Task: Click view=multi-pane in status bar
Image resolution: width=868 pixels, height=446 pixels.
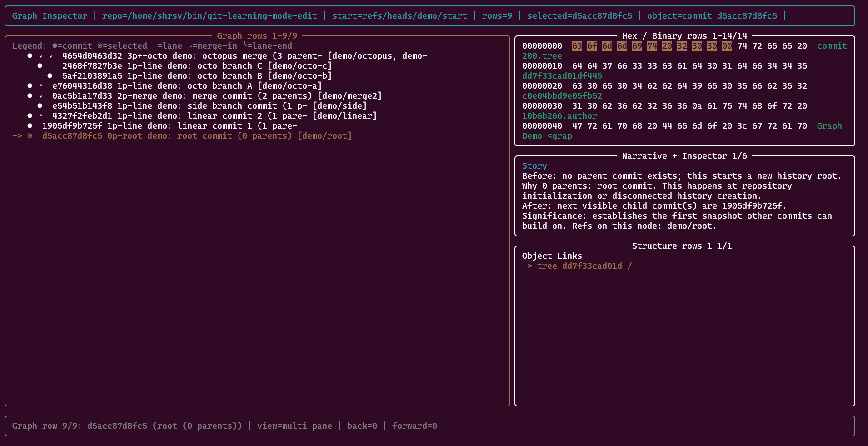Action: (x=294, y=426)
